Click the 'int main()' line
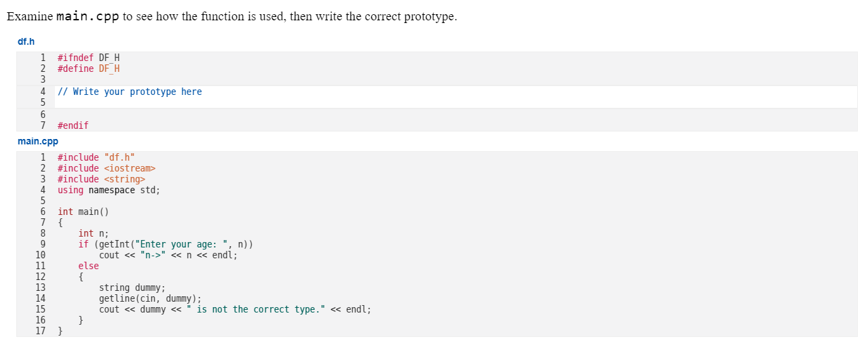This screenshot has height=339, width=868. coord(83,212)
